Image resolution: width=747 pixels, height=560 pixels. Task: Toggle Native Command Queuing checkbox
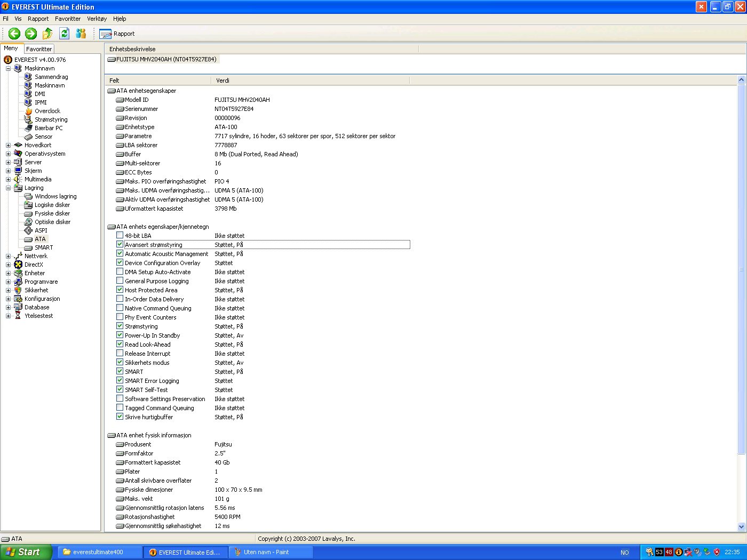click(120, 308)
